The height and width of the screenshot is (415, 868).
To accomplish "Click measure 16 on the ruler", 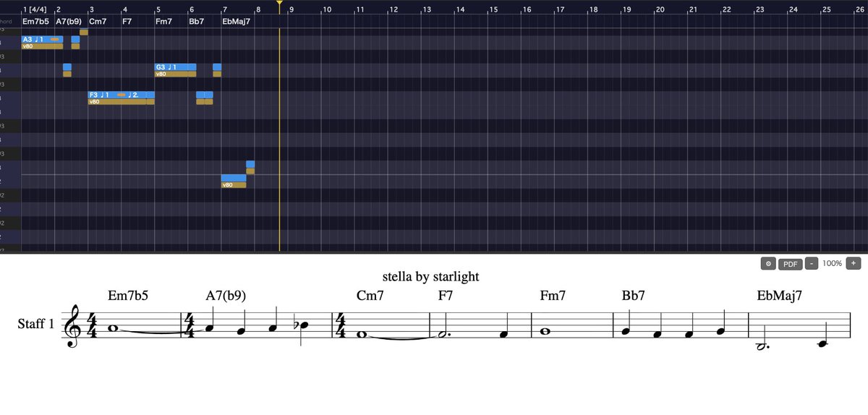I will (x=527, y=9).
